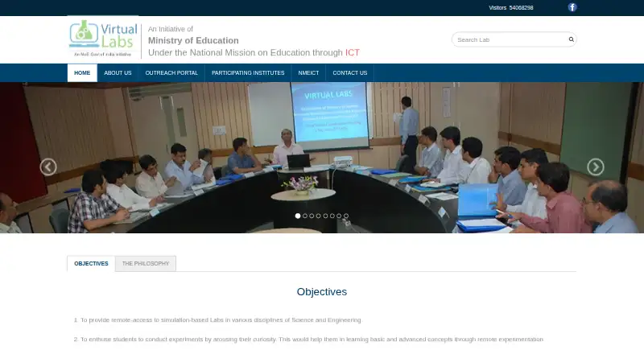This screenshot has width=644, height=354.
Task: Select the third carousel dot
Action: [312, 216]
